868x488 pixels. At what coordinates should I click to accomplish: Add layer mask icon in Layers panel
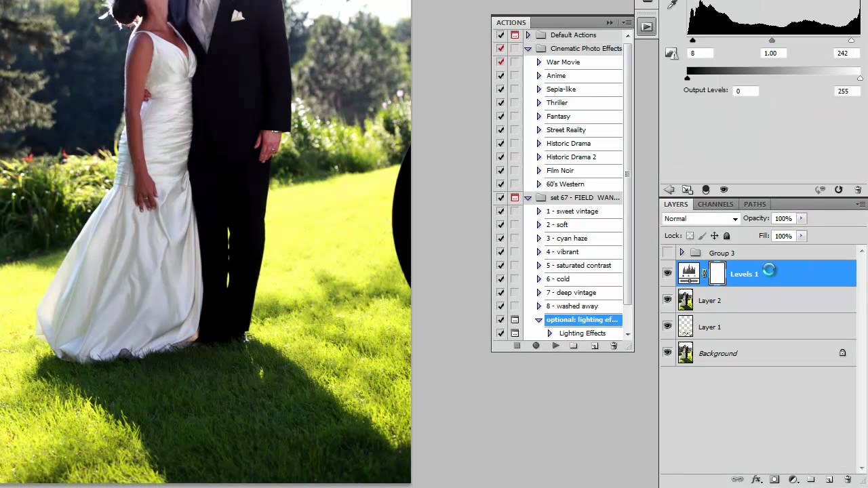(775, 479)
